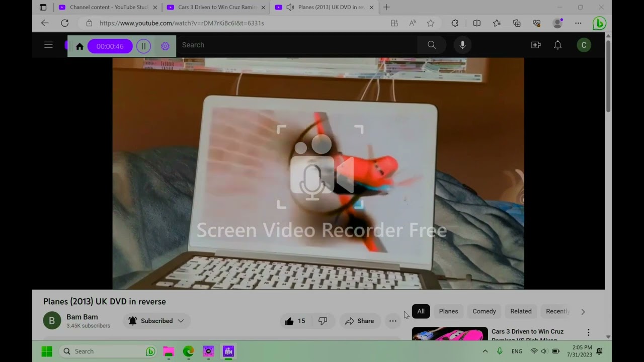Screen dimensions: 644x362
Task: Start voice search with microphone
Action: 462,45
